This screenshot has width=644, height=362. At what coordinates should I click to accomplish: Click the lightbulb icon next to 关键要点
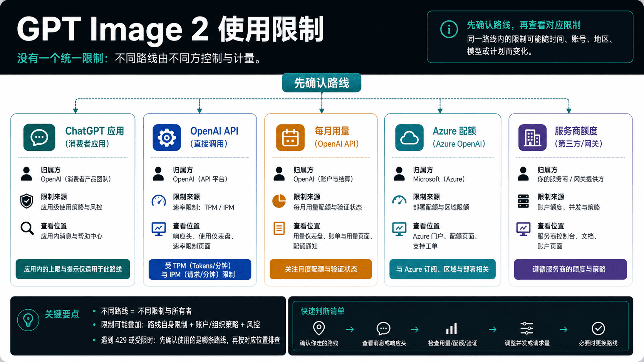(x=28, y=320)
